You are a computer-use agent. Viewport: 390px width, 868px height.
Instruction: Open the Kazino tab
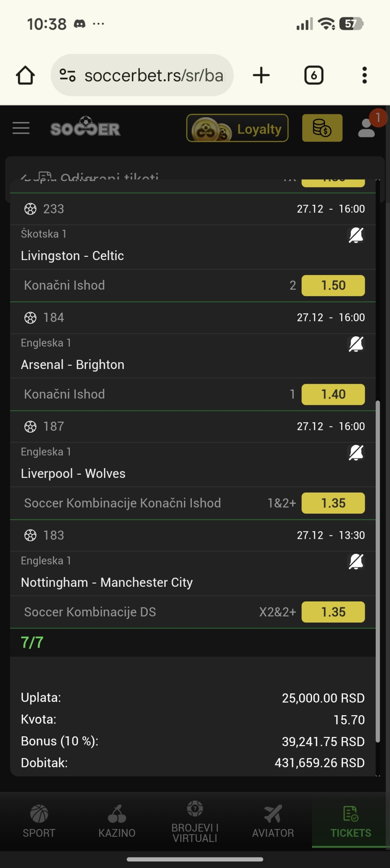point(117,821)
